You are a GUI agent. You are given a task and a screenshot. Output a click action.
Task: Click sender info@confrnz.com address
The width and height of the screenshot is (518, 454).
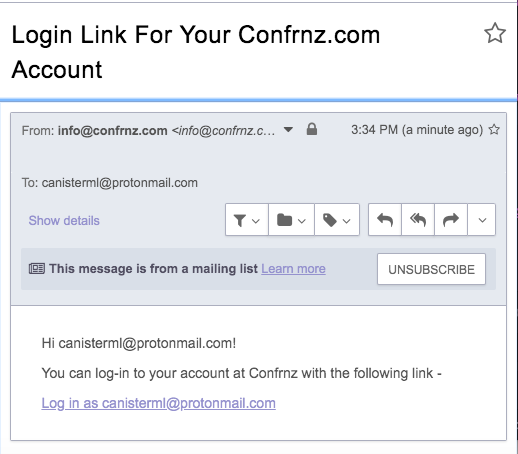[113, 131]
